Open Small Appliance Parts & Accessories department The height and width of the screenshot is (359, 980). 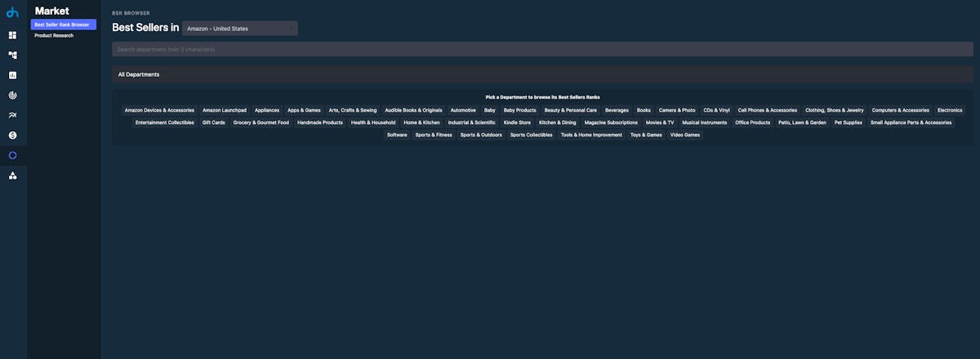tap(911, 122)
